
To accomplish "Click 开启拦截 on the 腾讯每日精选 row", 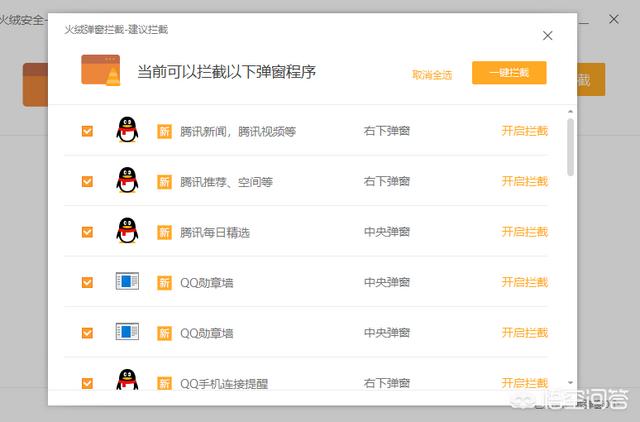I will pos(524,232).
